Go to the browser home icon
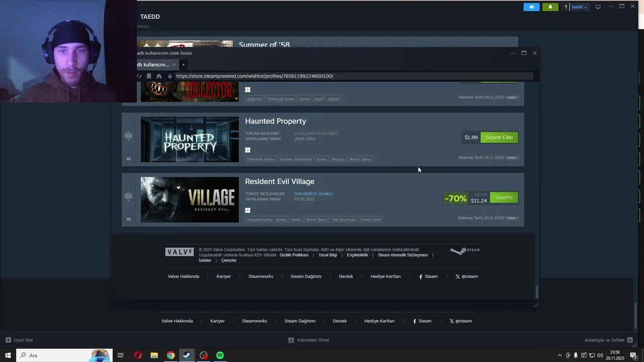The height and width of the screenshot is (362, 644). pyautogui.click(x=159, y=76)
